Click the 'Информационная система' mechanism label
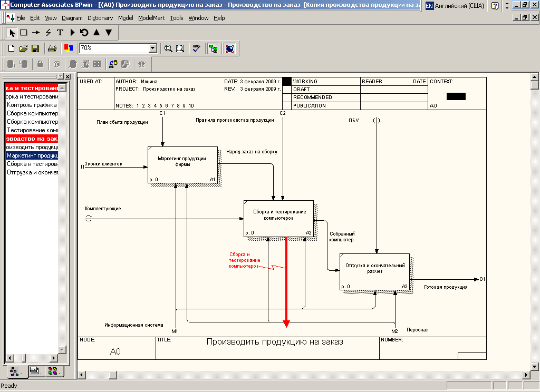 [133, 325]
